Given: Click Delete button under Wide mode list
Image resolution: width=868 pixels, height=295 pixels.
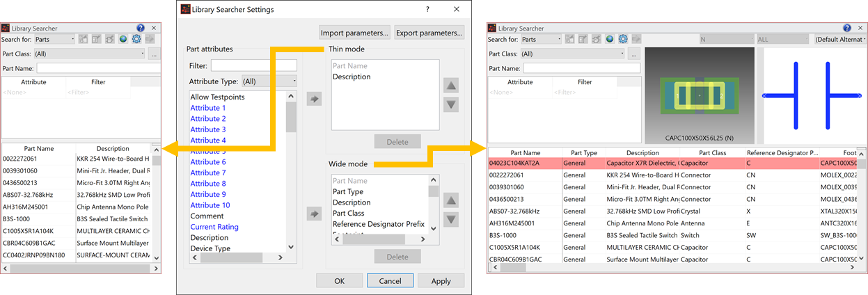Looking at the screenshot, I should 397,257.
